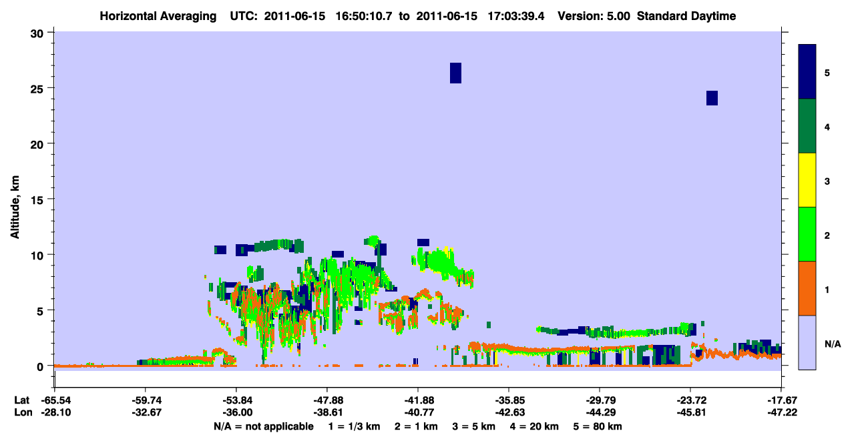Click the y-axis tick label 25
The image size is (868, 445).
(39, 88)
